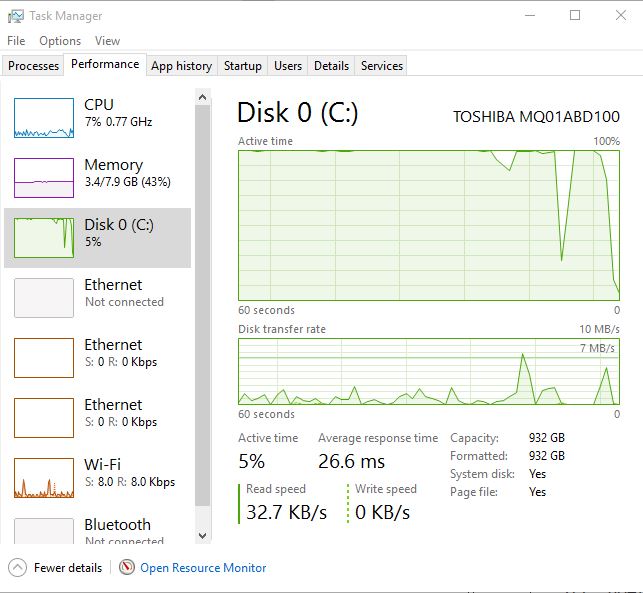Screen dimensions: 643x593
Task: Click the TOSHIBA MQ01ABD100 model label
Action: click(x=536, y=117)
